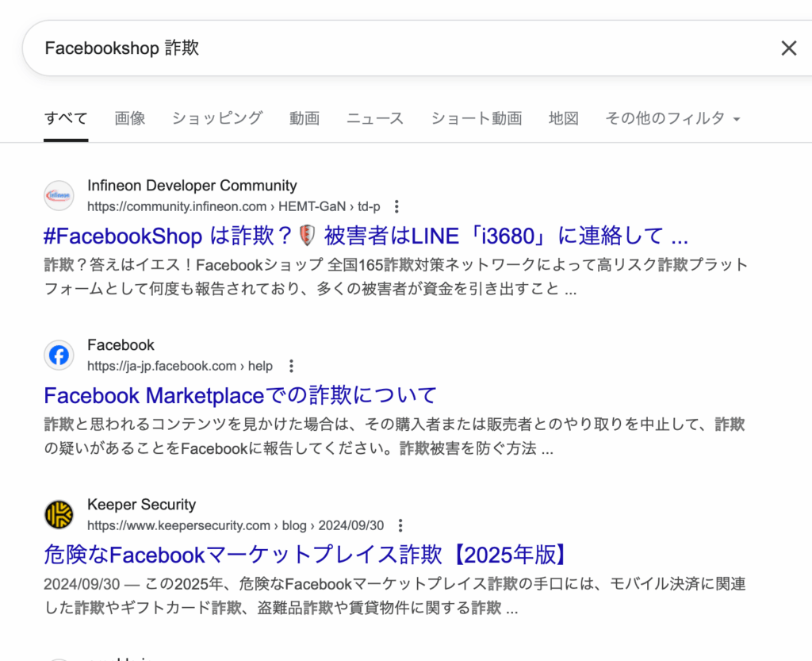812x661 pixels.
Task: Click the snippet starting 詐欺?答えはイエス
Action: click(396, 277)
